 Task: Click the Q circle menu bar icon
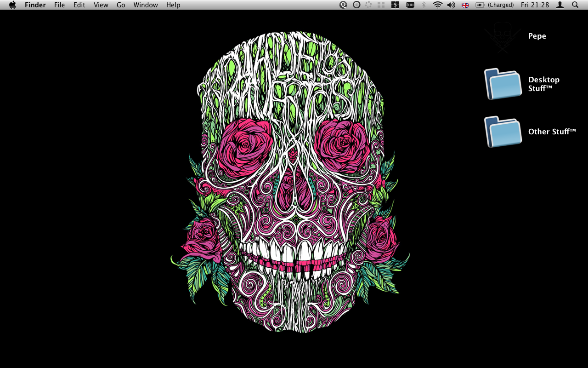343,5
